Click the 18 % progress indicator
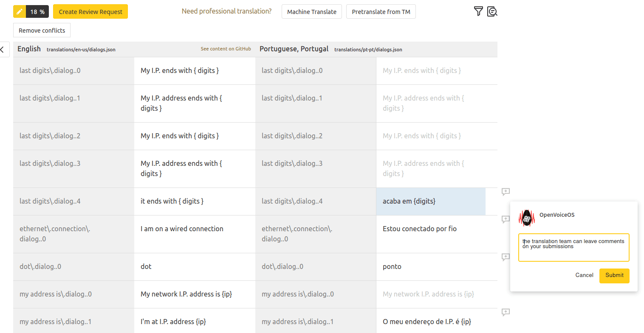 pos(37,12)
